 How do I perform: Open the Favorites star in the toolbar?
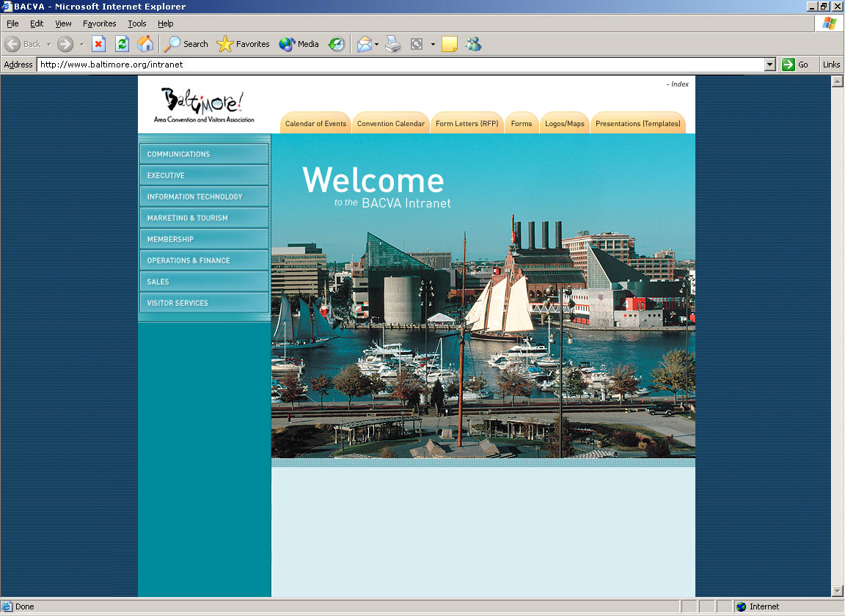coord(244,44)
